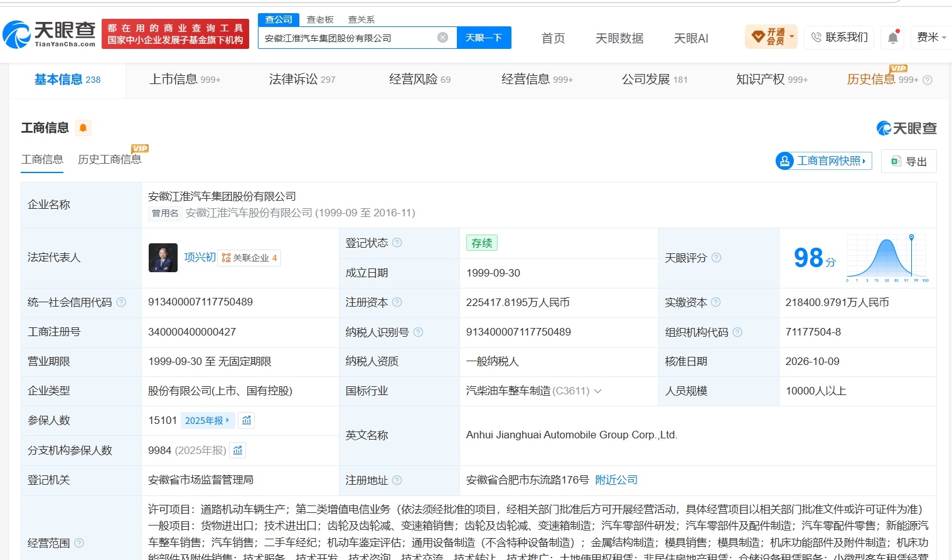The height and width of the screenshot is (560, 952).
Task: Click the legal representative photo
Action: pos(163,258)
